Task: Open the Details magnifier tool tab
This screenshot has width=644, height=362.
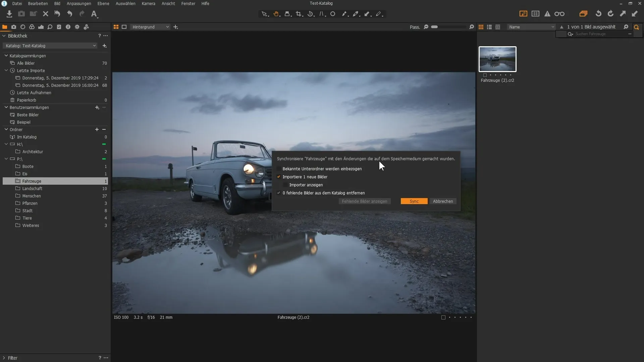Action: 50,27
